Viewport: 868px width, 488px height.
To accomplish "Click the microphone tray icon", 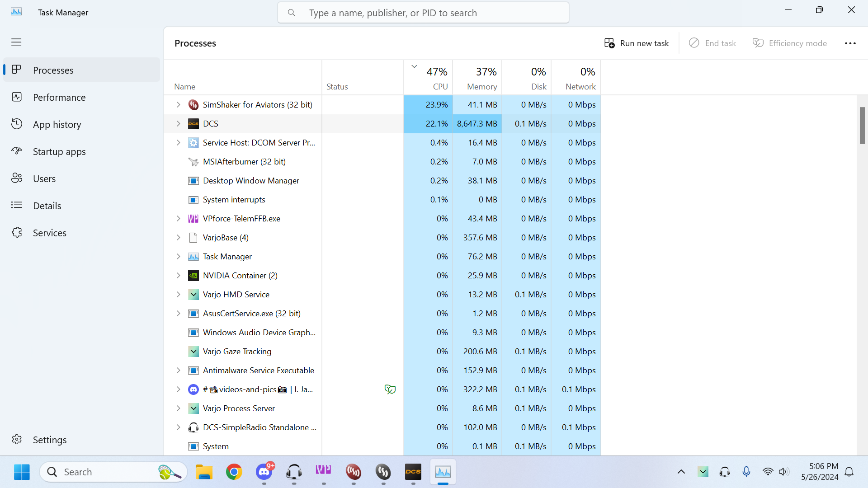I will [x=746, y=472].
